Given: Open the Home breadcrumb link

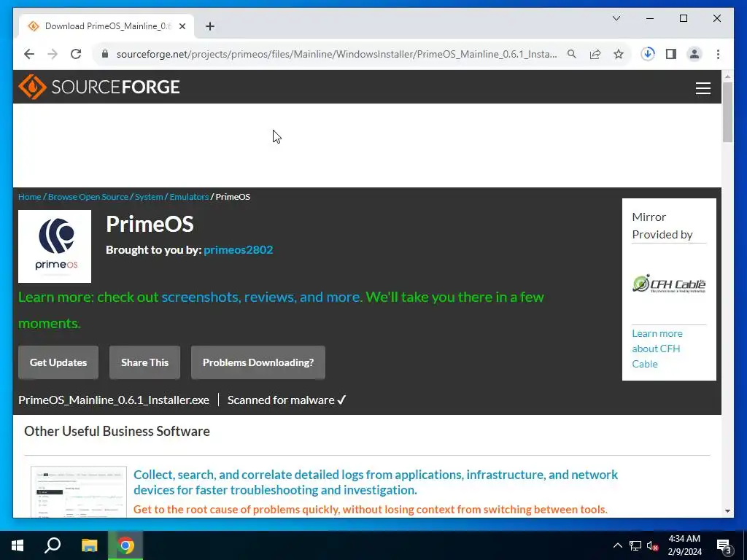Looking at the screenshot, I should click(x=29, y=197).
